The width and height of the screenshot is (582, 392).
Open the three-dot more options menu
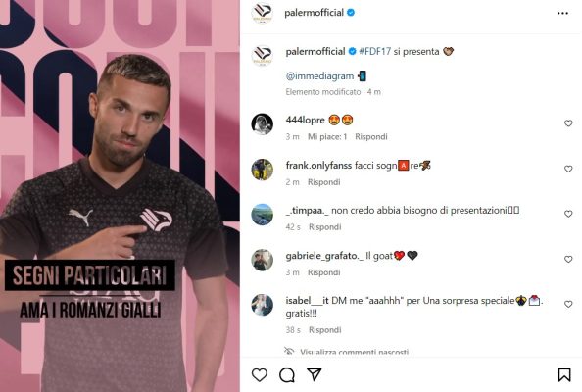click(x=562, y=13)
